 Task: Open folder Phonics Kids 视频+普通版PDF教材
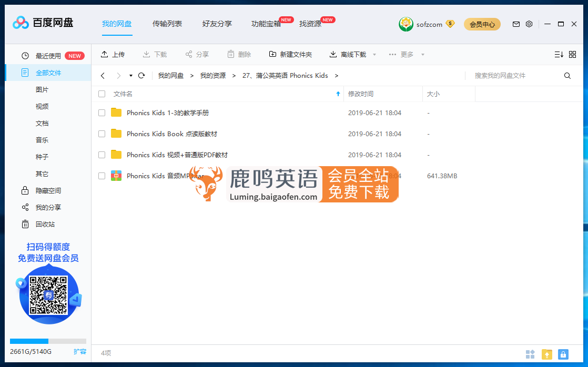pos(177,155)
